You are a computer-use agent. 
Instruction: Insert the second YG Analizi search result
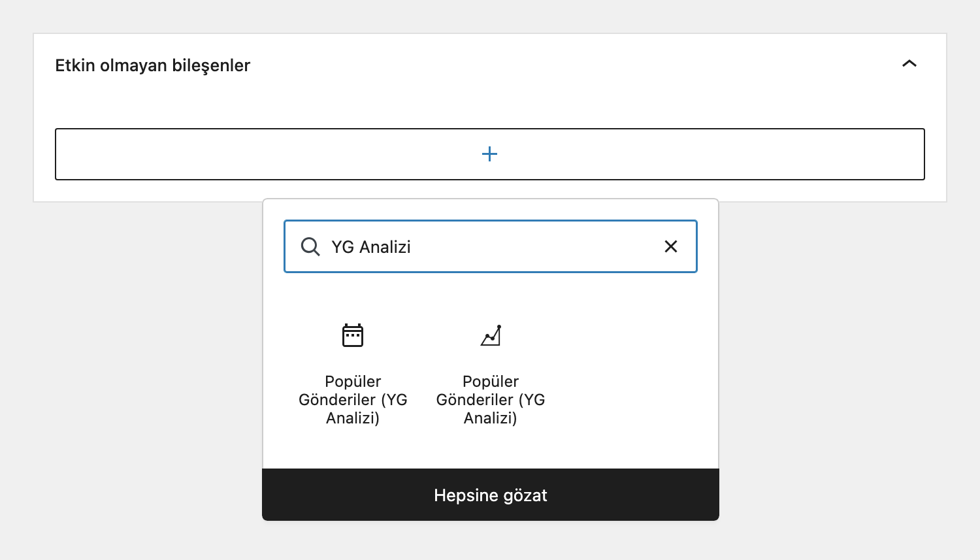pyautogui.click(x=491, y=372)
